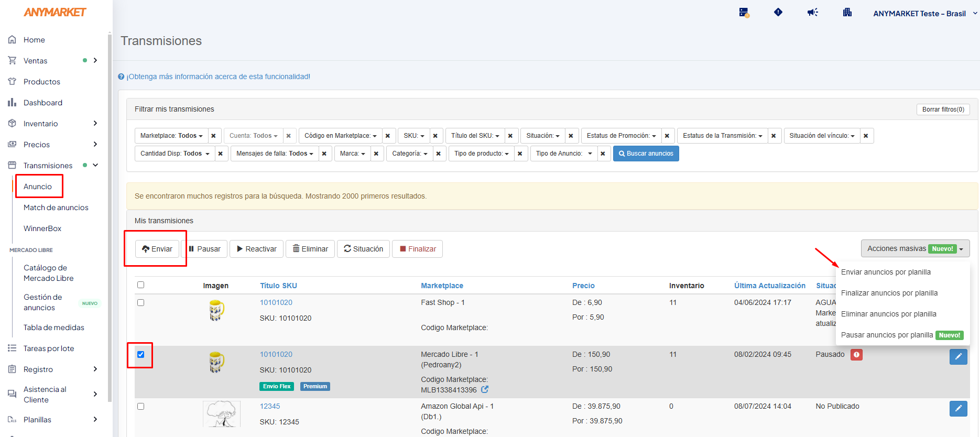Screen dimensions: 980x437
Task: Open Gestión de anuncios in sidebar
Action: [43, 302]
